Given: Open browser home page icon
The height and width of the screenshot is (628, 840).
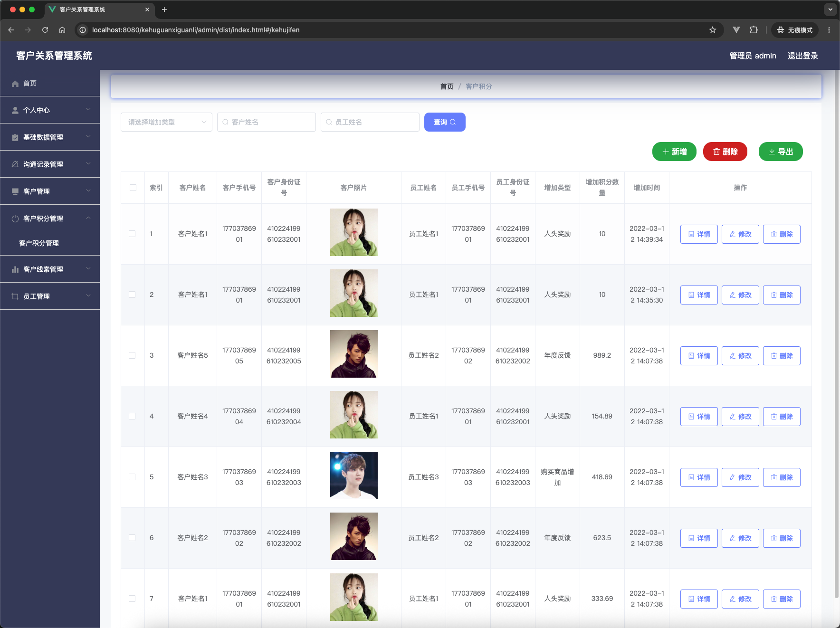Looking at the screenshot, I should click(x=62, y=30).
